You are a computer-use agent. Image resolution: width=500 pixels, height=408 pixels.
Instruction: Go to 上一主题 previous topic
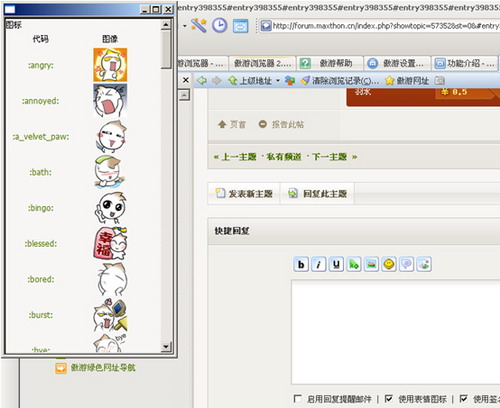(x=239, y=157)
